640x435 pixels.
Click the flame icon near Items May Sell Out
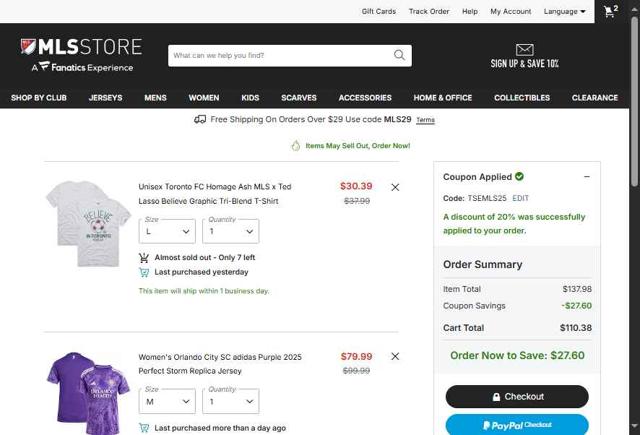pos(296,146)
